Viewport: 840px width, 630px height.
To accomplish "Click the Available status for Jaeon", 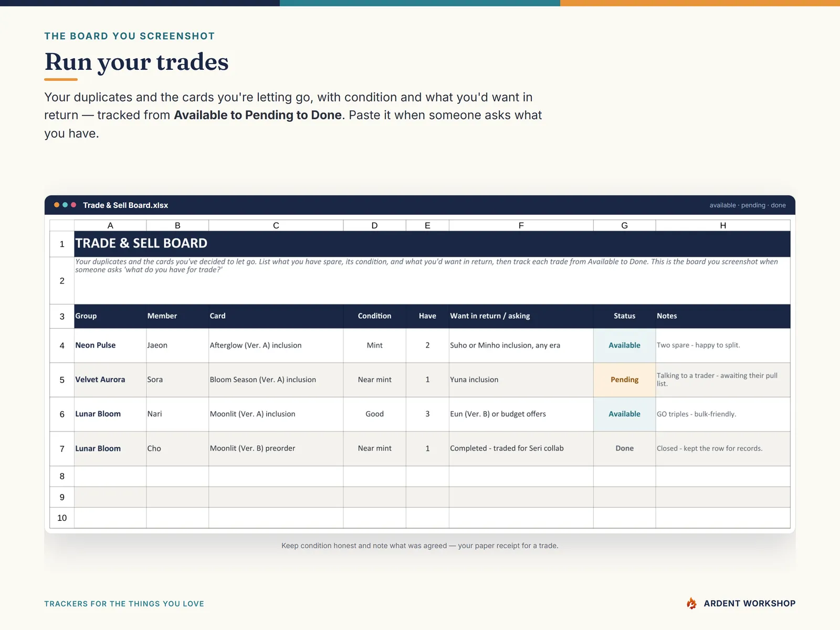I will coord(625,345).
